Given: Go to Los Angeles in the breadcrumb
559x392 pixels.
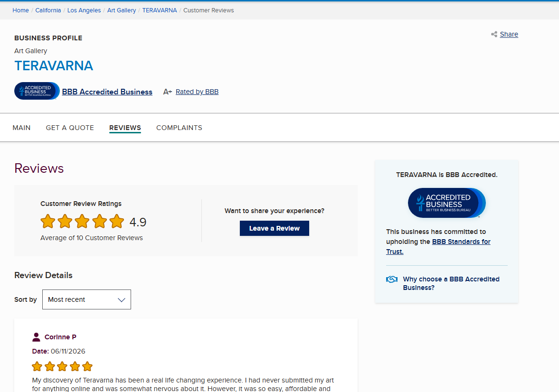Looking at the screenshot, I should 84,10.
